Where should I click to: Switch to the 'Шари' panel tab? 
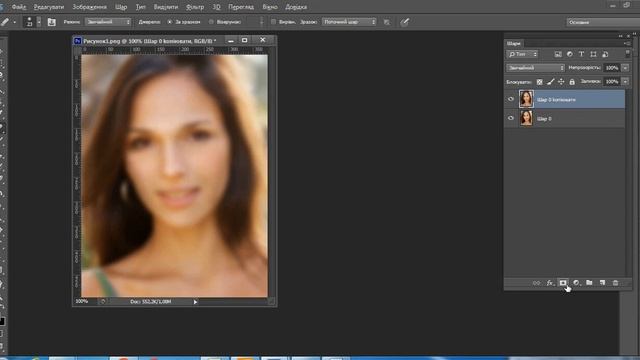click(x=513, y=43)
